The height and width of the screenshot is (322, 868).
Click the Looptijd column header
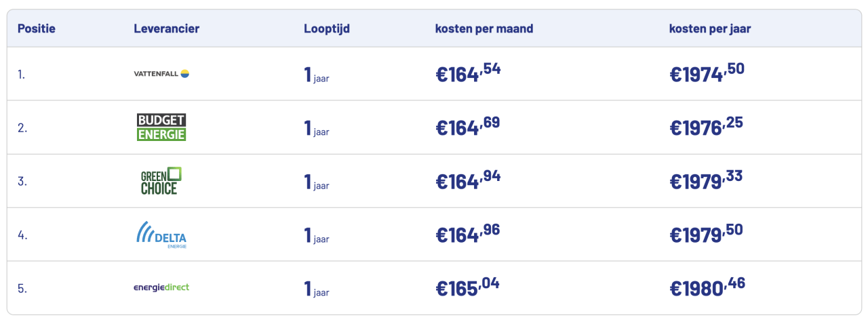(x=327, y=28)
